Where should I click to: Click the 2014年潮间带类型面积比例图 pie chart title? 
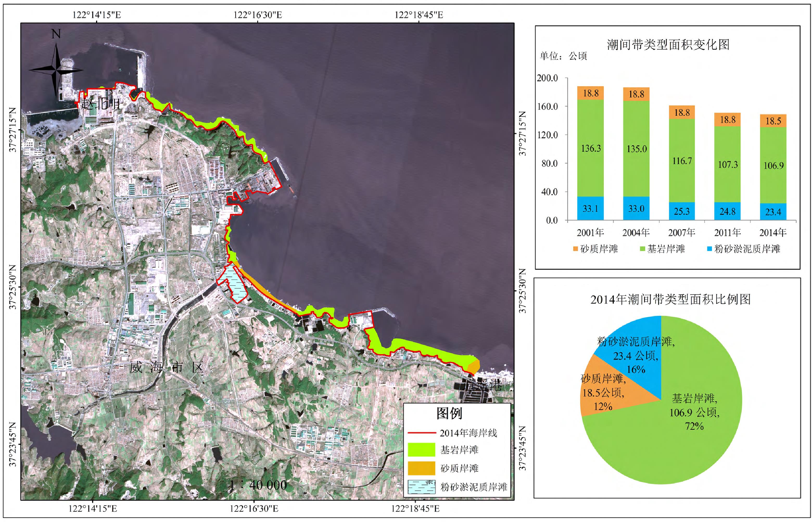click(670, 299)
